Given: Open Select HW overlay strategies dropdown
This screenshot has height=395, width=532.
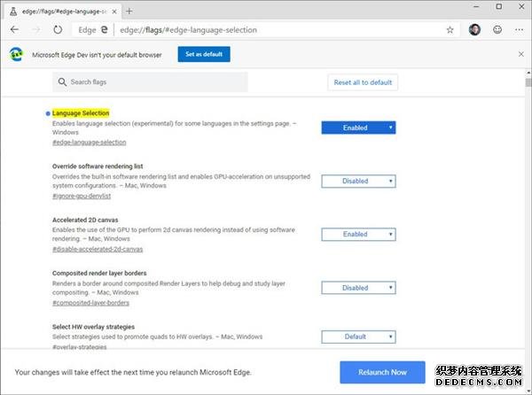Looking at the screenshot, I should pos(358,337).
